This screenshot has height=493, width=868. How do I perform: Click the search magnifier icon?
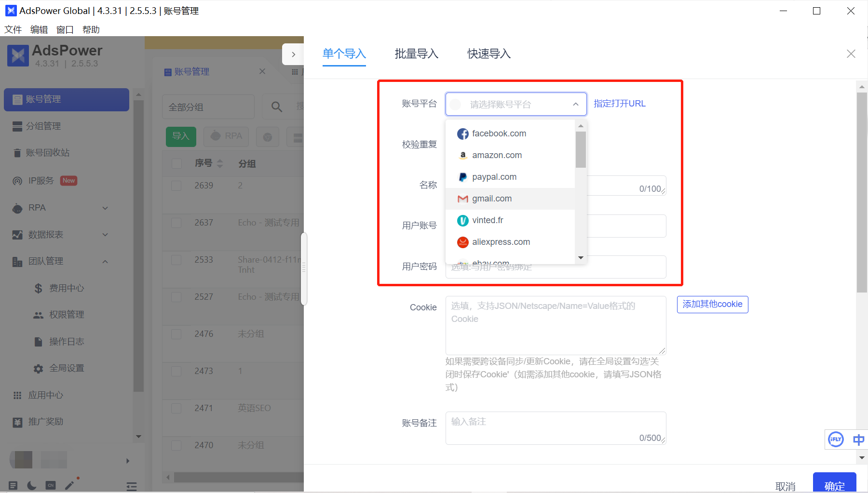(277, 107)
